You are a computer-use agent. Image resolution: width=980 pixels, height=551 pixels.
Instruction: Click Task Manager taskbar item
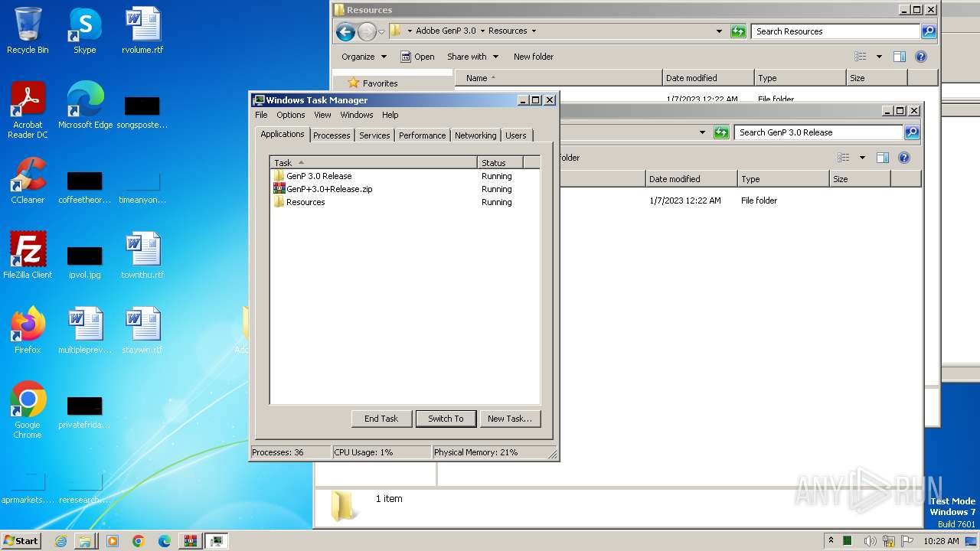217,541
